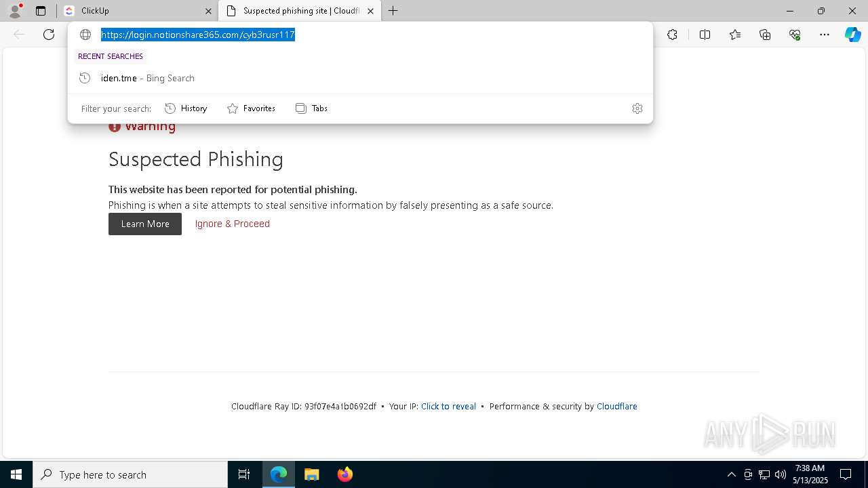Toggle split screen view
The image size is (868, 488).
coord(705,35)
